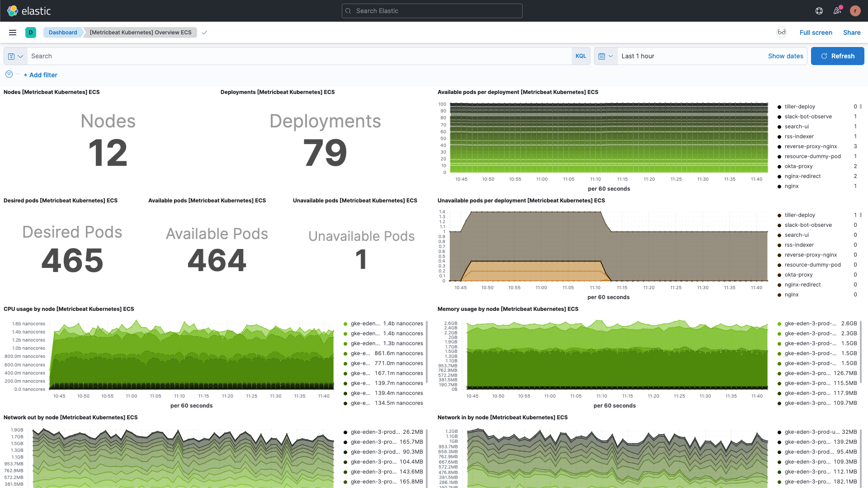Open the saved query menu icon
This screenshot has height=488, width=868.
pos(15,56)
